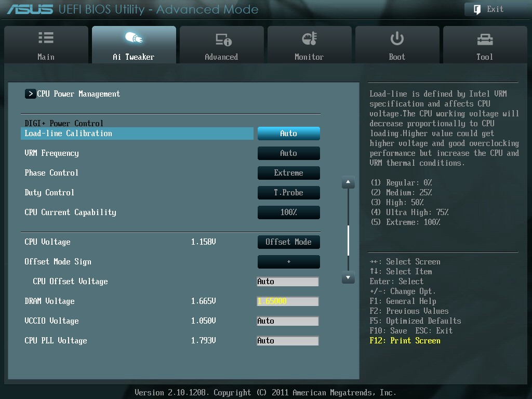Image resolution: width=532 pixels, height=399 pixels.
Task: Select the Phase Control label
Action: [51, 172]
